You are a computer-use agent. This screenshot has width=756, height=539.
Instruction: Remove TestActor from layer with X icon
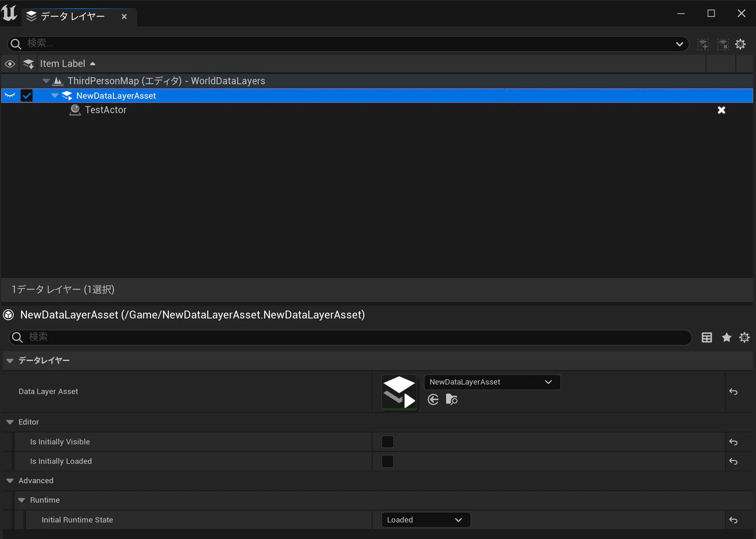point(721,110)
